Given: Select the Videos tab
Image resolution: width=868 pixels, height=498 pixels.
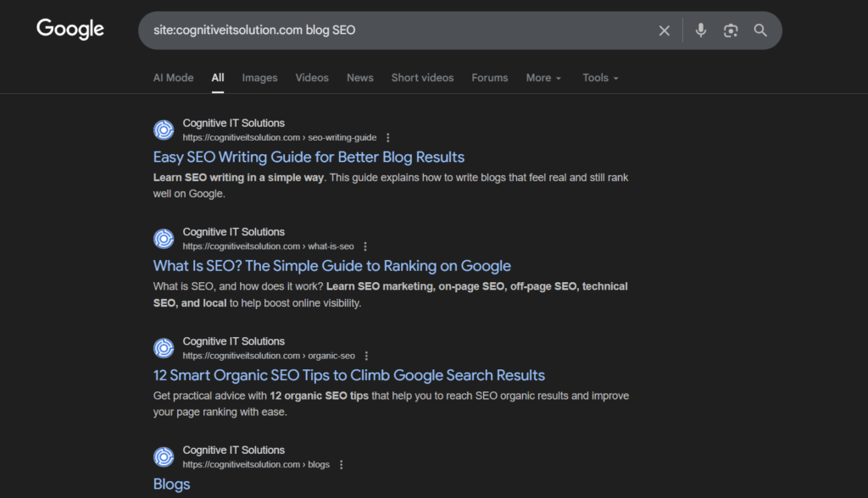Looking at the screenshot, I should [312, 78].
